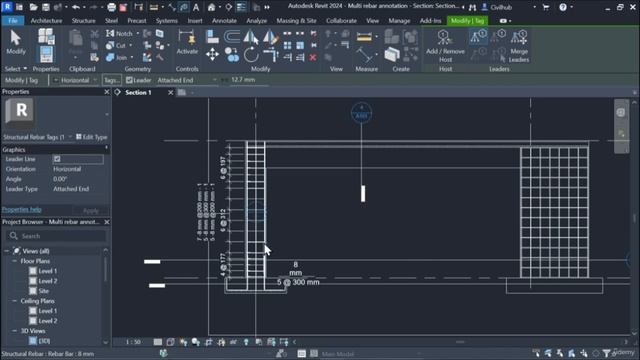This screenshot has height=360, width=640.
Task: Select Mirror - Pick Axis tool
Action: tap(251, 38)
